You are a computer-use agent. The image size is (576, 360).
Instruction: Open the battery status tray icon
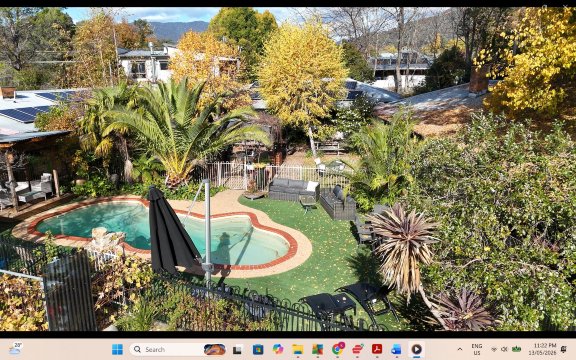(x=516, y=349)
